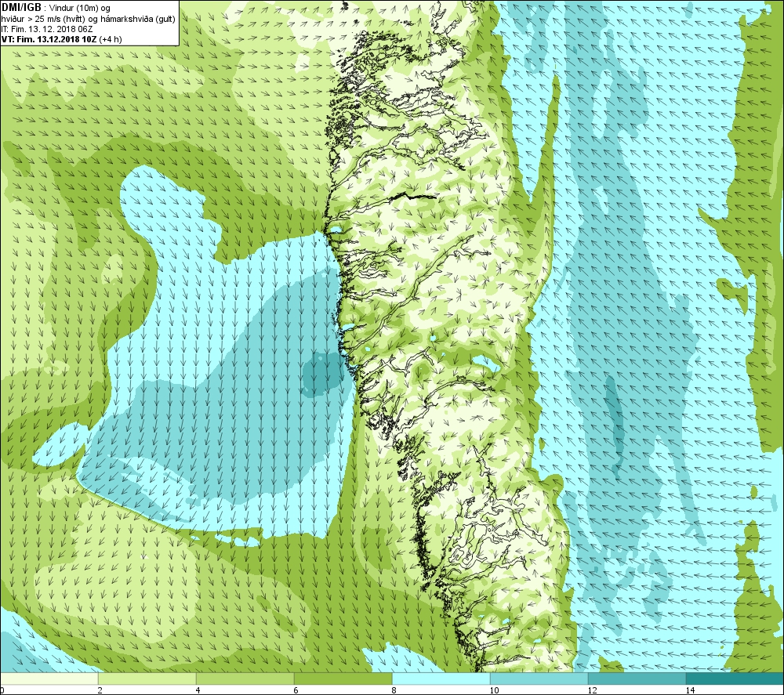Click the light teal 10–12 m/s legend swatch
The height and width of the screenshot is (695, 784).
point(539,679)
